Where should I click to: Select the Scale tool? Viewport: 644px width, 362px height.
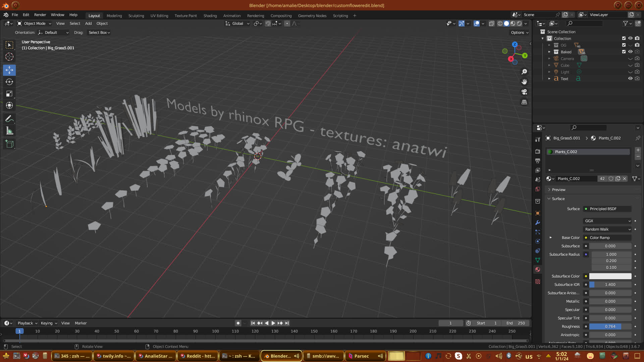click(x=9, y=94)
